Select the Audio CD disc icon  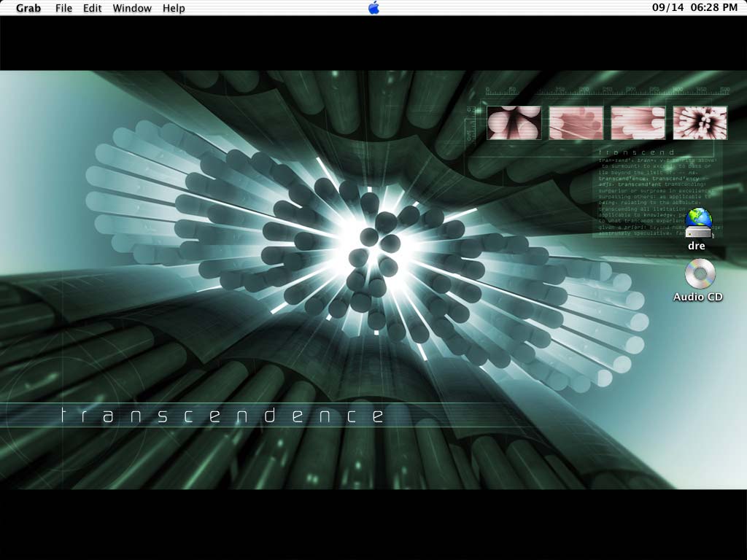click(700, 274)
